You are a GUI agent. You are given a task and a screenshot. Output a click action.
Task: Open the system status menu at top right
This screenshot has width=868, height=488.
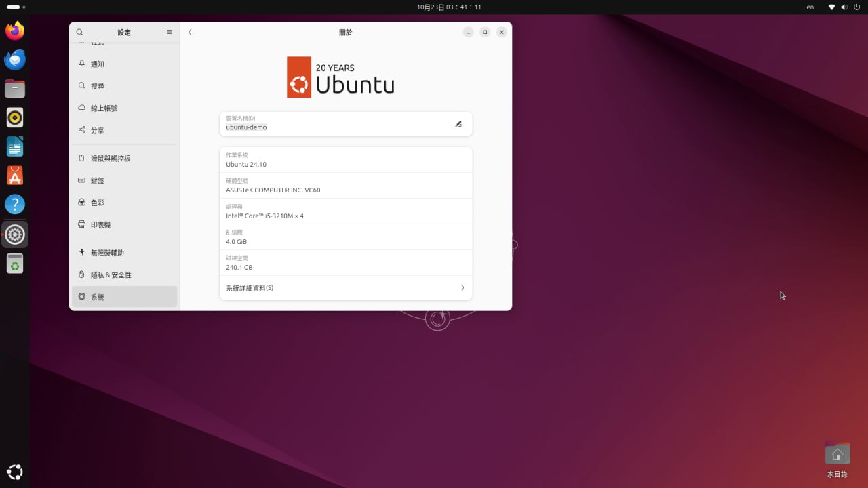pos(844,7)
